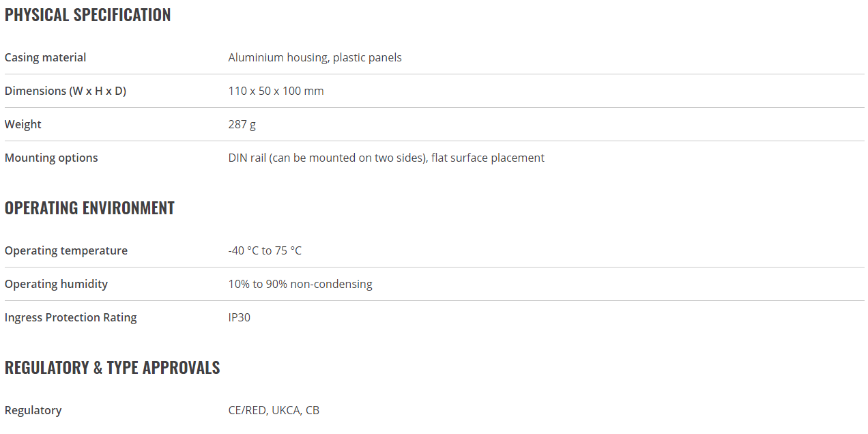The width and height of the screenshot is (868, 434).
Task: Select the 110 x 50 x 100 mm value
Action: [x=276, y=91]
